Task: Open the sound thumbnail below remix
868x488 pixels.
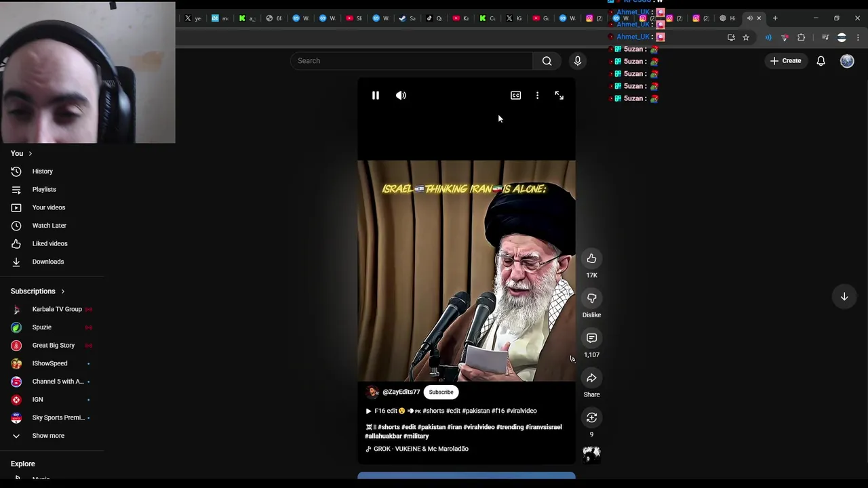Action: pos(591,454)
